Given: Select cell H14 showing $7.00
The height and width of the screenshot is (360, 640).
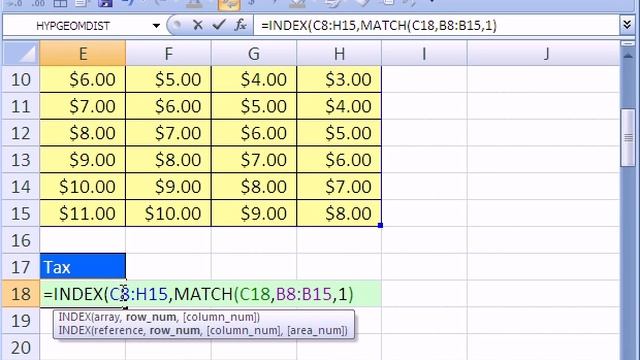Looking at the screenshot, I should [x=339, y=187].
